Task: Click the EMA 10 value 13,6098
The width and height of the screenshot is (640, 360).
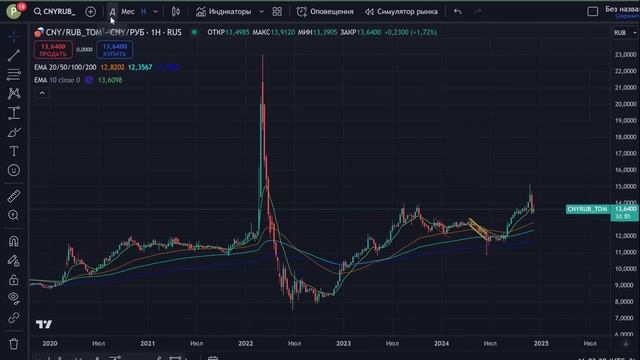Action: click(x=110, y=80)
